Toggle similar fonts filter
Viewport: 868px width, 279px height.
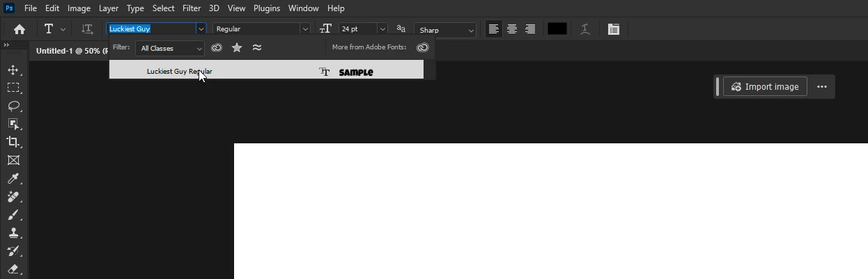[257, 48]
